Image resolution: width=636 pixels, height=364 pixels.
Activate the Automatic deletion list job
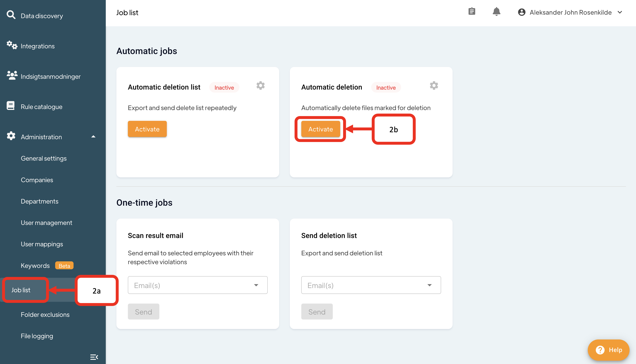(x=147, y=129)
